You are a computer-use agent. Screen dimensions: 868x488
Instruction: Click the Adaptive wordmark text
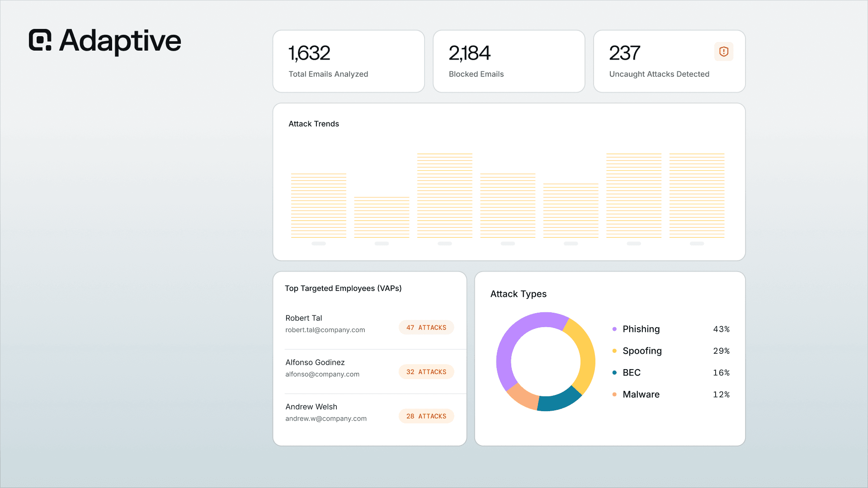(x=120, y=41)
